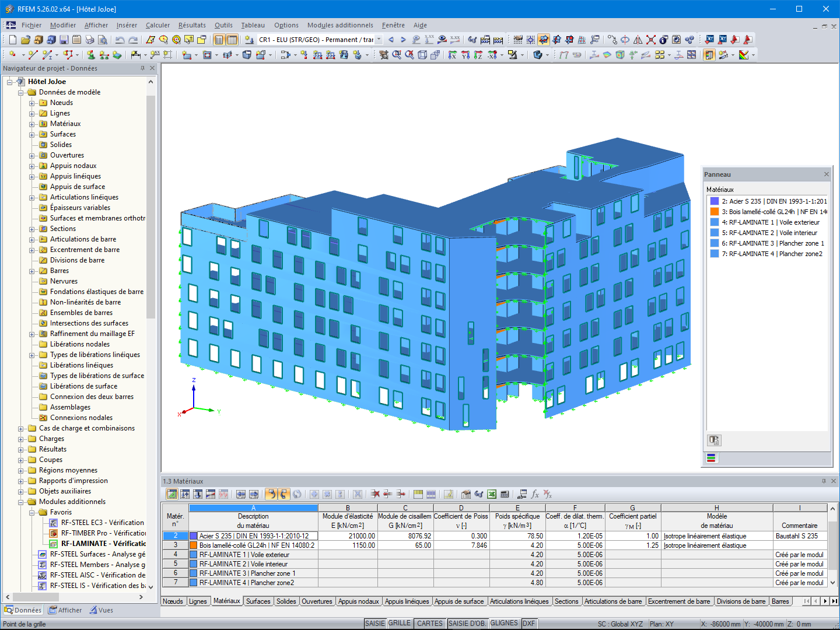
Task: Open the Calculer menu
Action: (157, 25)
